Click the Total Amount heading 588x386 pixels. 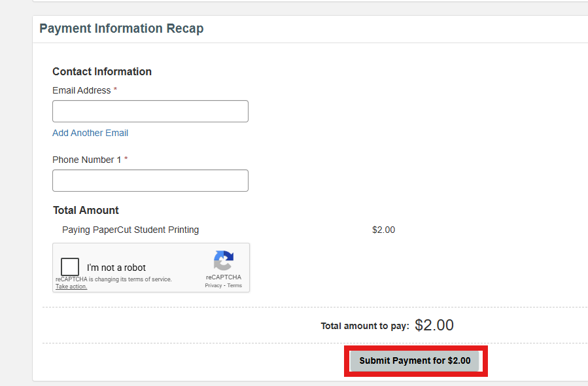click(86, 210)
